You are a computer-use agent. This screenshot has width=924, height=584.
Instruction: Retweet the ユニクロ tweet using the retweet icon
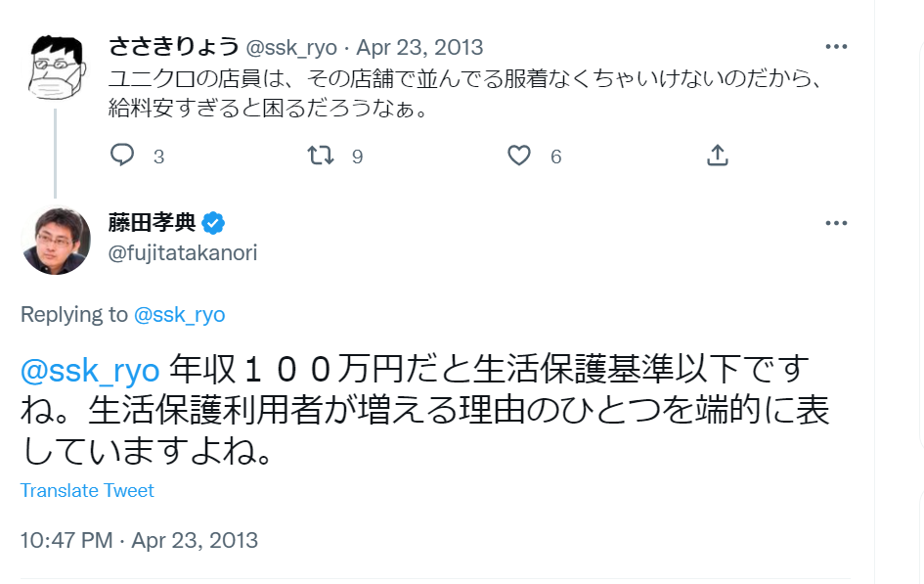(x=321, y=156)
